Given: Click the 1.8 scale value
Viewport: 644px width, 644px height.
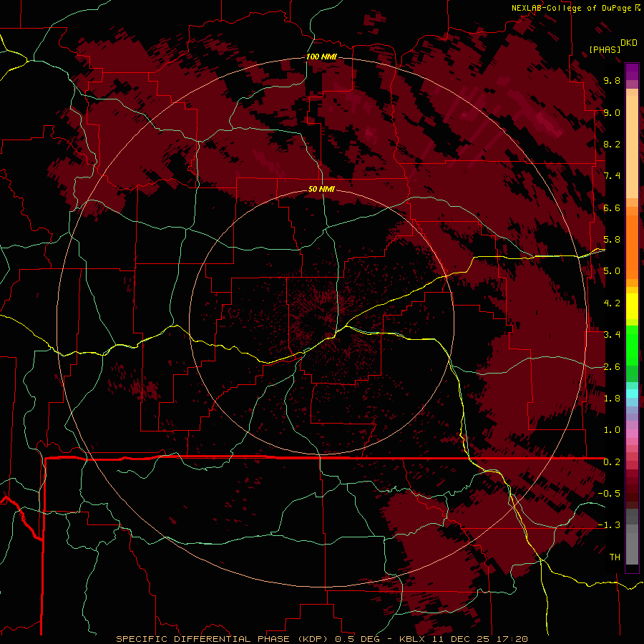Looking at the screenshot, I should coord(612,399).
